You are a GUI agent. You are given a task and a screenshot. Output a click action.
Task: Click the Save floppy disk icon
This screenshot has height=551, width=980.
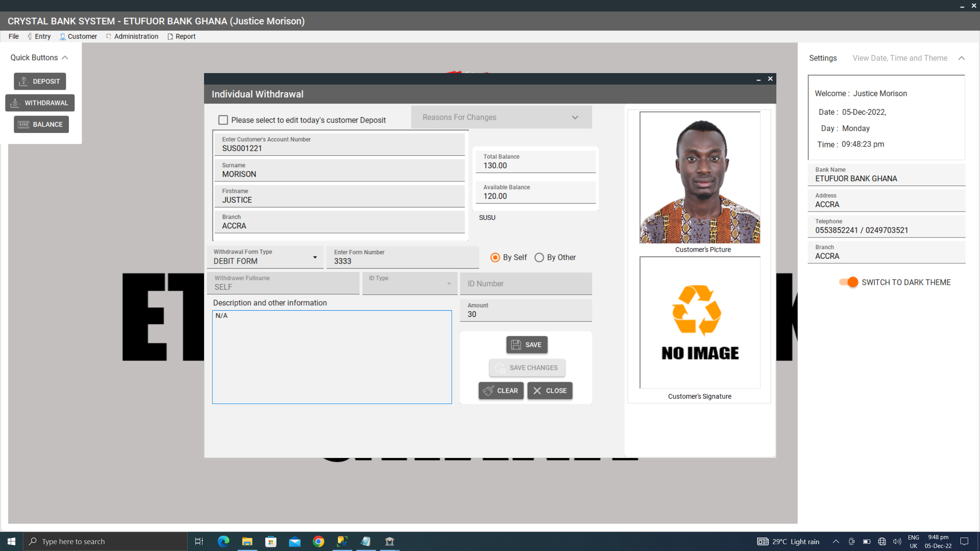click(x=516, y=345)
